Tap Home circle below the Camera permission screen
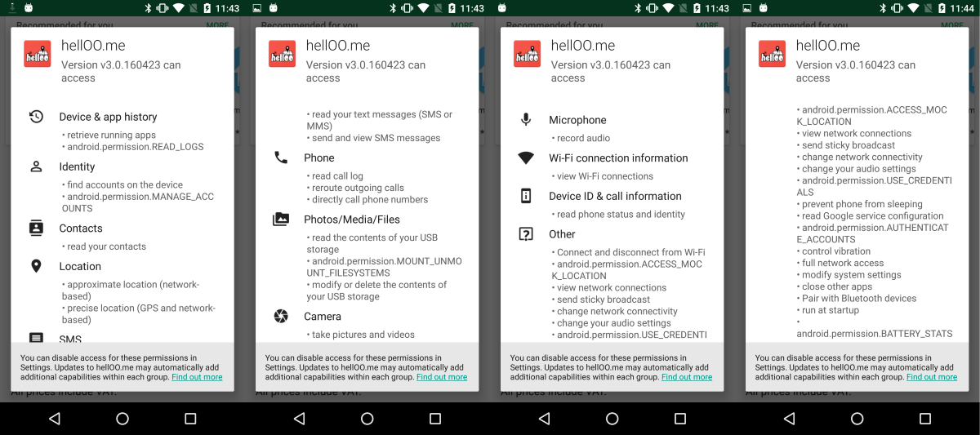Screen dimensions: 980x435 (367, 419)
